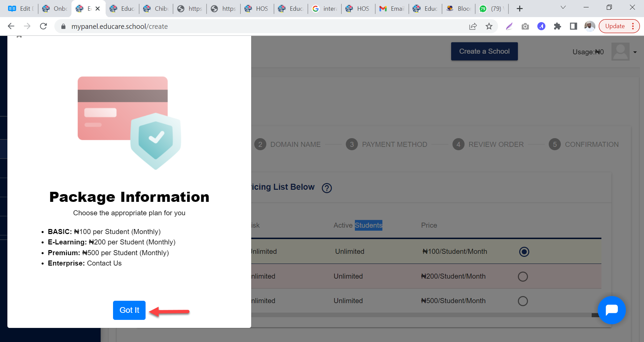The image size is (644, 342).
Task: Click the browser forward arrow
Action: (x=27, y=26)
